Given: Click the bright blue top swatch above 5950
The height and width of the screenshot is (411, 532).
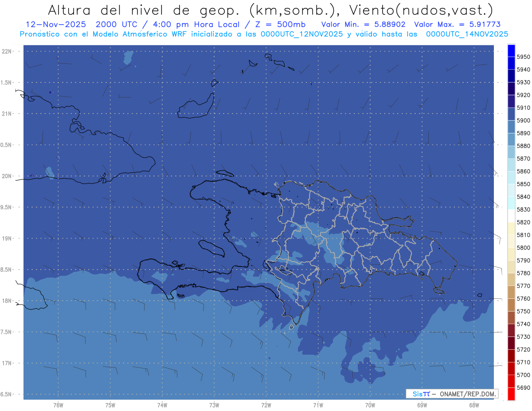Looking at the screenshot, I should [511, 51].
